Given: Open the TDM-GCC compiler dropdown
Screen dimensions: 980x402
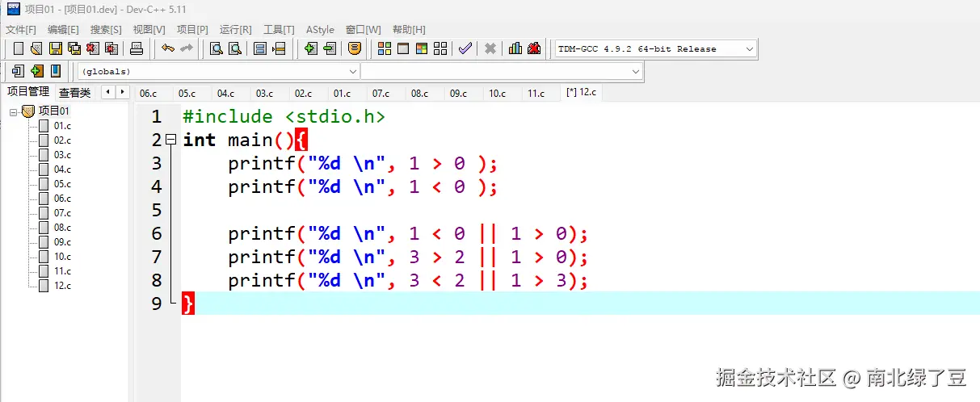Looking at the screenshot, I should pos(749,48).
